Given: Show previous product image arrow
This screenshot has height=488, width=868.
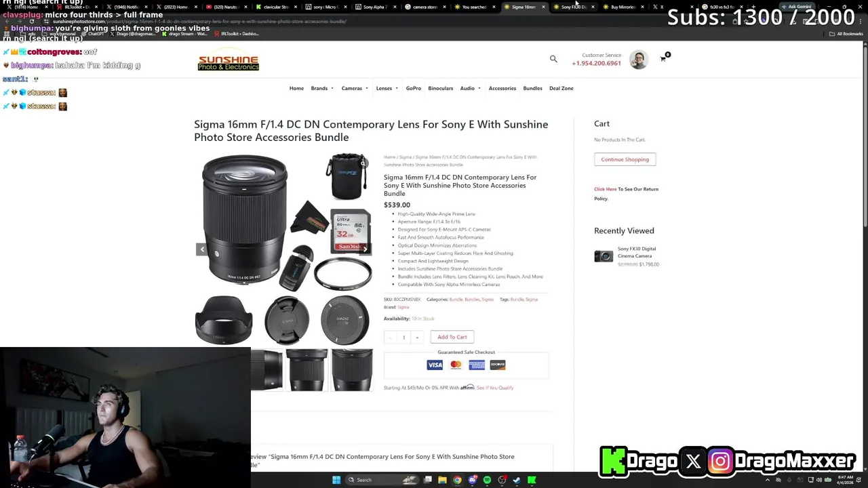Looking at the screenshot, I should [201, 249].
